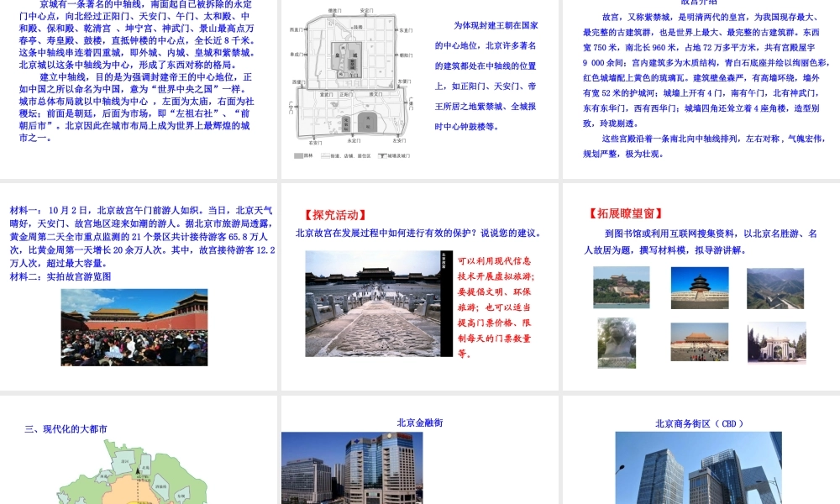Select the 【探究活动】 heading
This screenshot has height=504, width=840.
(335, 215)
